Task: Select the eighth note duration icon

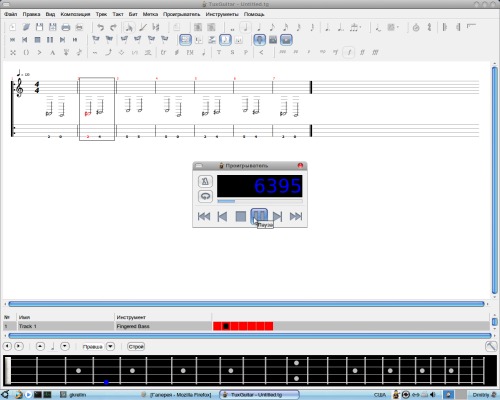Action: 272,27
